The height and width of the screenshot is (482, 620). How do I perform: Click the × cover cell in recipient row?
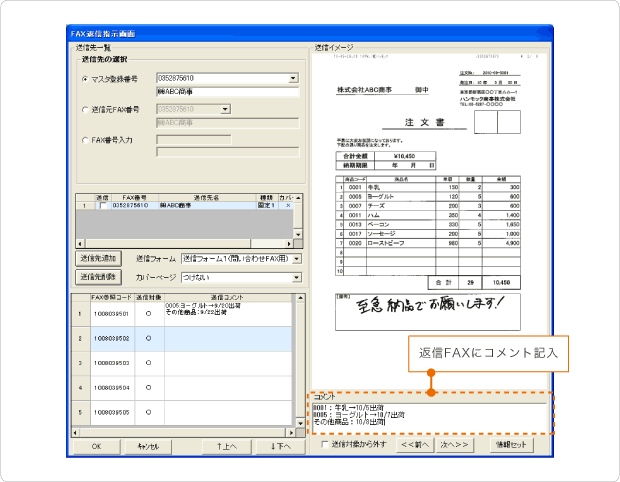pyautogui.click(x=288, y=206)
